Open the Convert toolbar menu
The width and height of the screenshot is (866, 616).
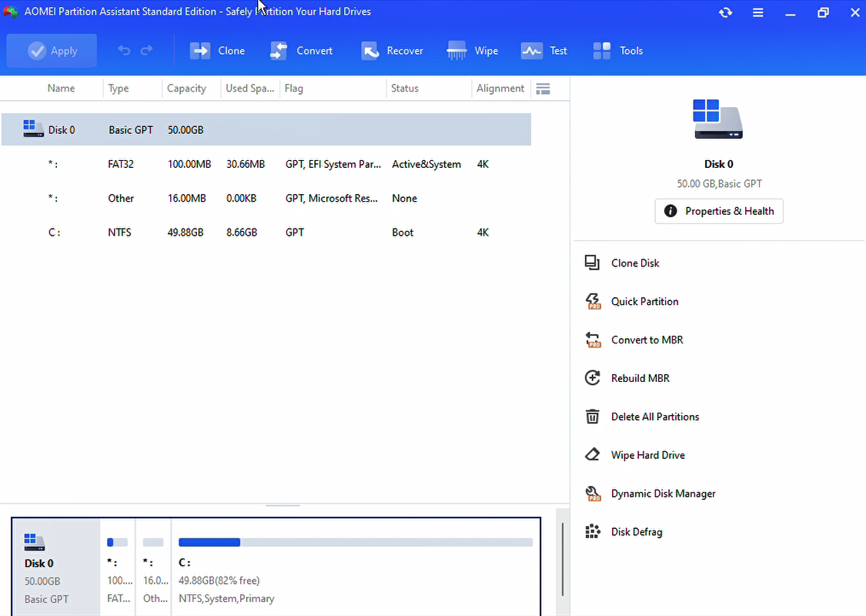coord(301,51)
